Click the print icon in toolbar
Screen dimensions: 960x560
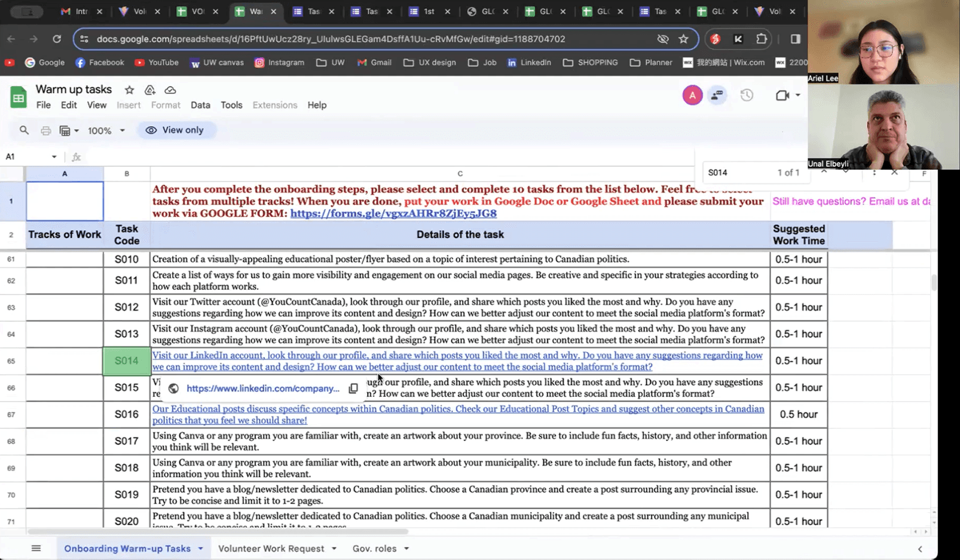[x=45, y=130]
